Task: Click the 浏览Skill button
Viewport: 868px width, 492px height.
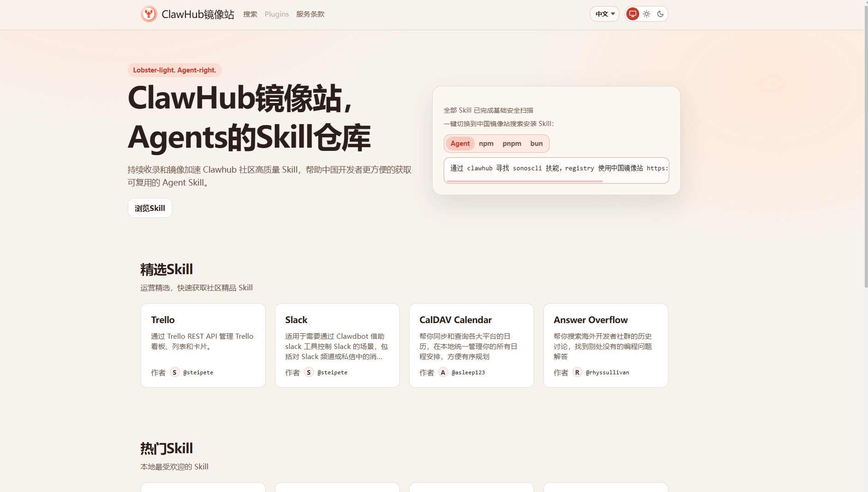Action: (149, 208)
